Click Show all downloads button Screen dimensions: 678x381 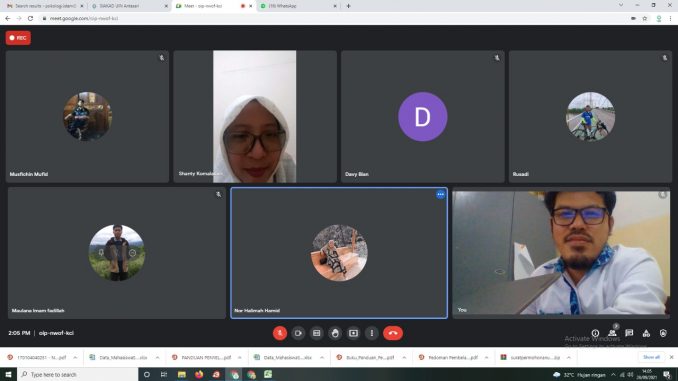coord(651,357)
